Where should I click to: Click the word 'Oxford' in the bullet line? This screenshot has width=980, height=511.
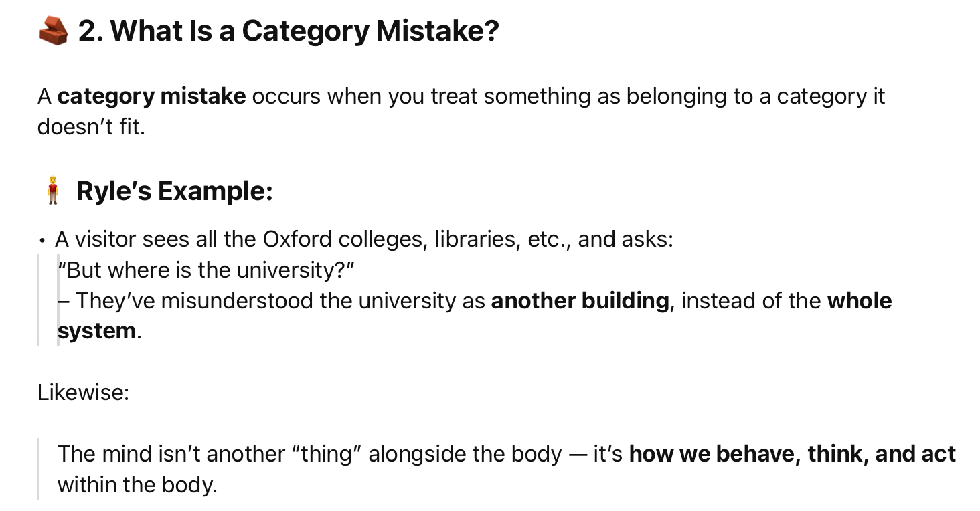pos(298,239)
